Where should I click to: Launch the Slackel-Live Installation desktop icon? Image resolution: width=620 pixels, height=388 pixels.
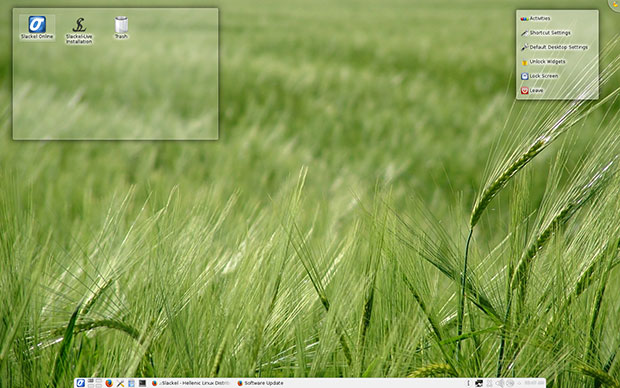(x=79, y=30)
